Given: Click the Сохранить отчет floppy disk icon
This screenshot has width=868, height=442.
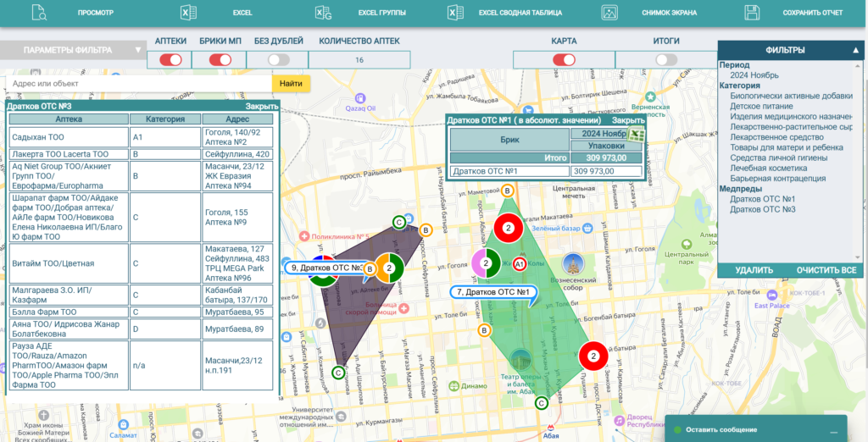Looking at the screenshot, I should (751, 13).
